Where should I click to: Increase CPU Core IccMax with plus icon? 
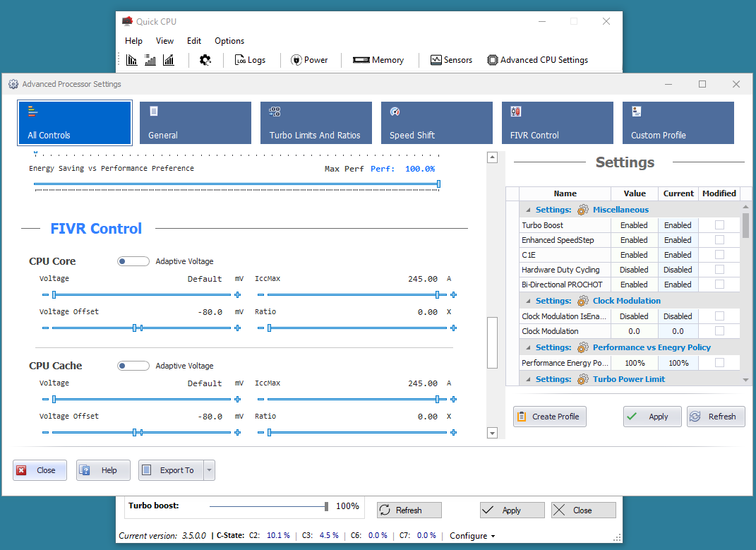tap(453, 295)
